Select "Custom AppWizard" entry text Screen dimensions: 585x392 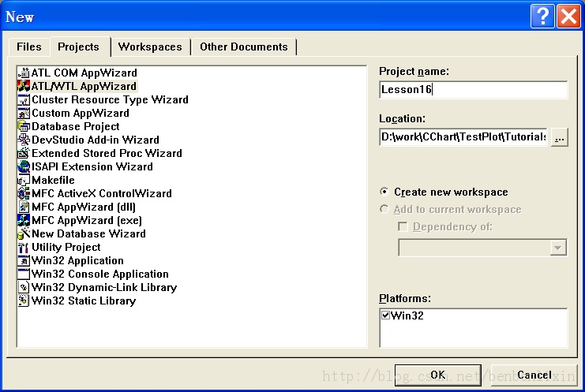click(x=81, y=113)
